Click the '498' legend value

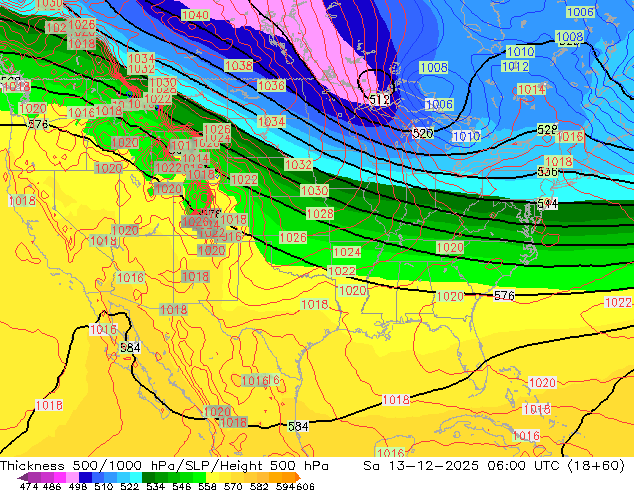point(78,486)
